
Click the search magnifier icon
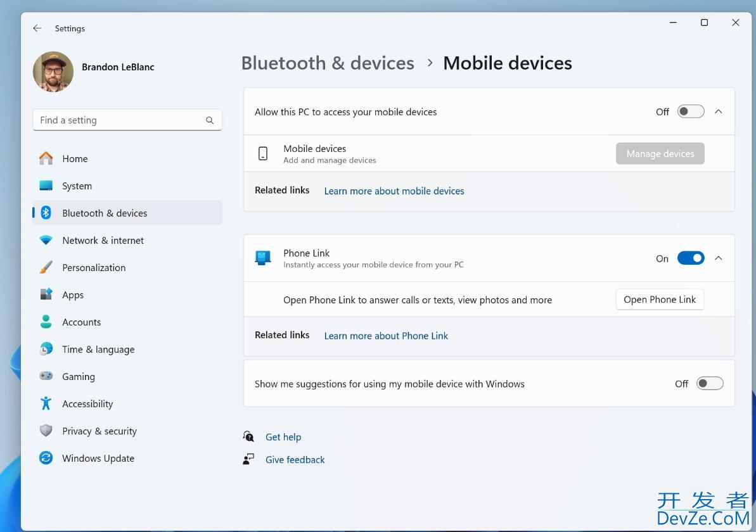(210, 120)
